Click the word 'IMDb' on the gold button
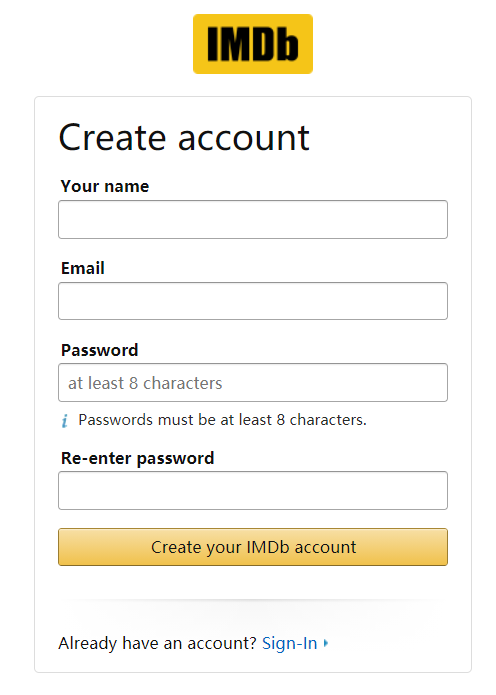 [268, 547]
